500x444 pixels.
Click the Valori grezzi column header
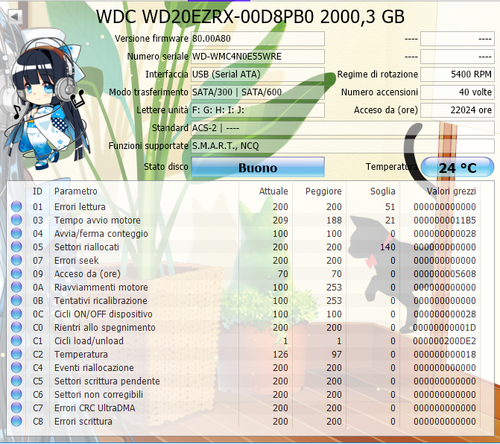point(451,191)
